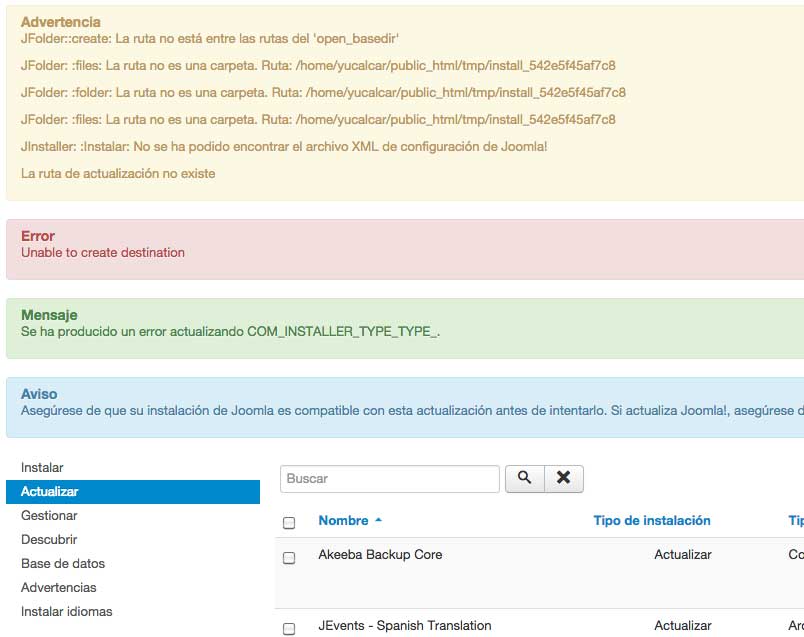Screen dimensions: 804x637
Task: Click the magnifier search button
Action: coord(525,479)
